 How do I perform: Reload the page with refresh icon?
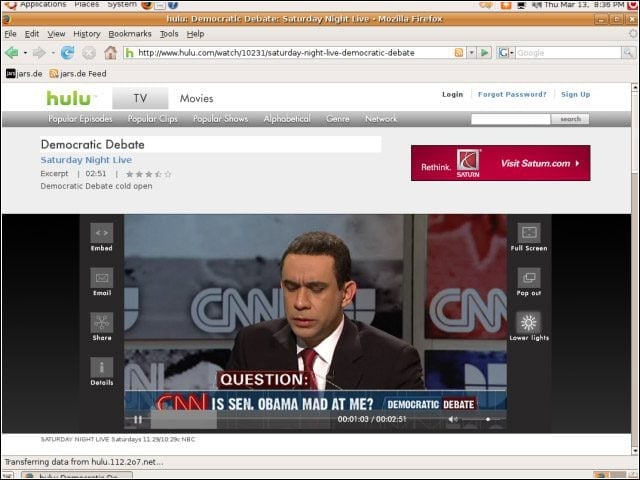pyautogui.click(x=67, y=53)
